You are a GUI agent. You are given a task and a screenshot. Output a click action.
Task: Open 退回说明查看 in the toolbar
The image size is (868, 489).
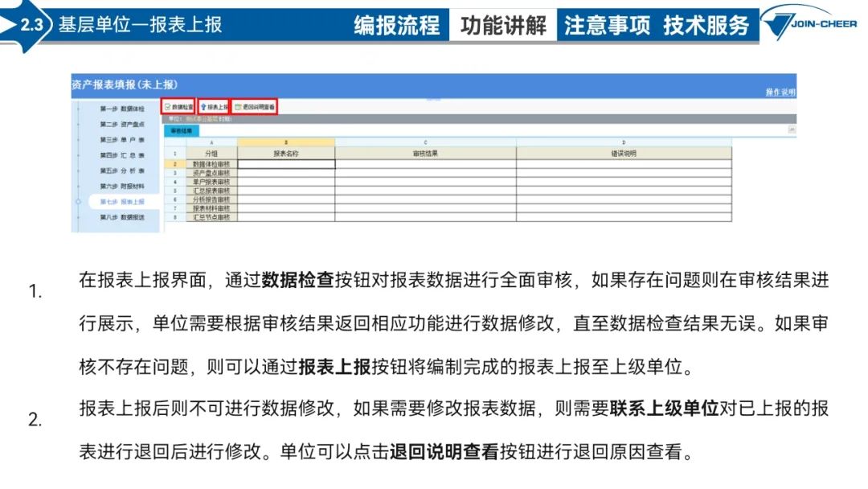pos(254,106)
